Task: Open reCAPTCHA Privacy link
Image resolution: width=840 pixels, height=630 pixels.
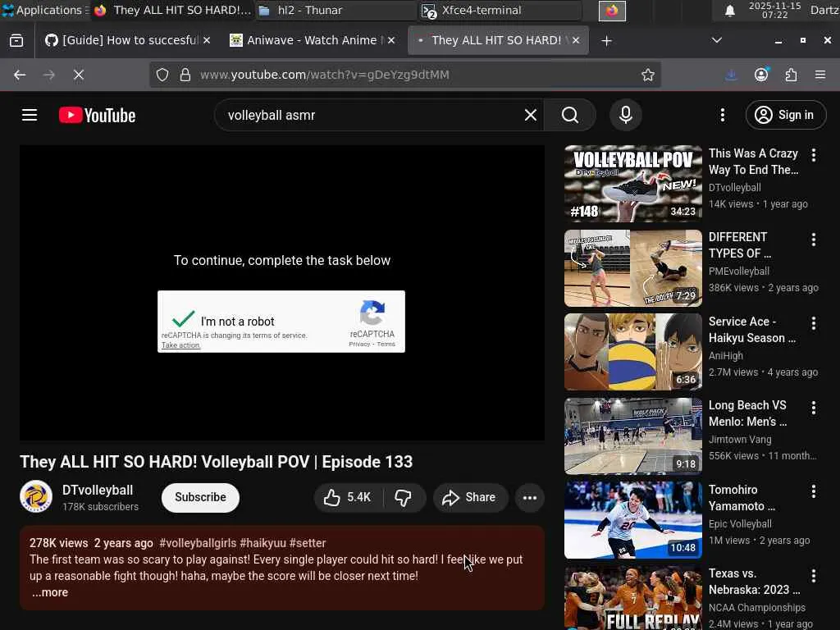Action: (359, 345)
